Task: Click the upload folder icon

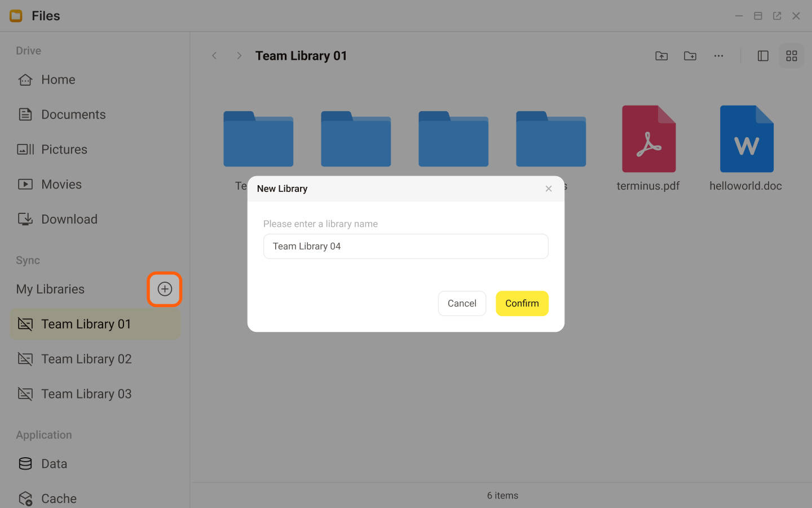Action: (661, 56)
